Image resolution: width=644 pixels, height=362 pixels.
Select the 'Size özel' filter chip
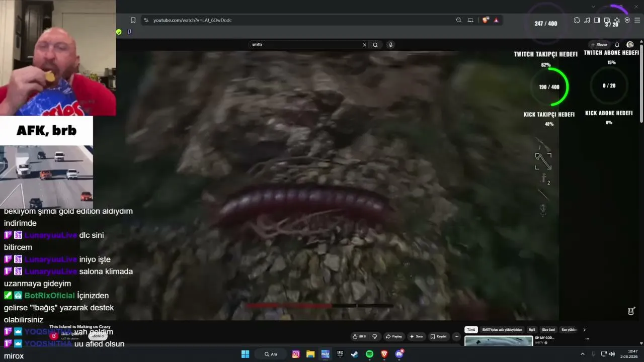click(x=548, y=330)
